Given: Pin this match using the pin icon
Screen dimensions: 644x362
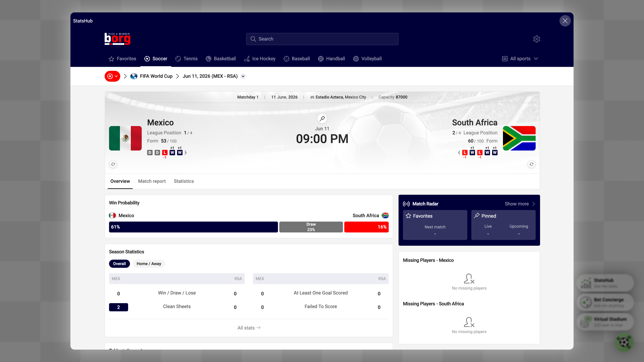Looking at the screenshot, I should pyautogui.click(x=322, y=118).
